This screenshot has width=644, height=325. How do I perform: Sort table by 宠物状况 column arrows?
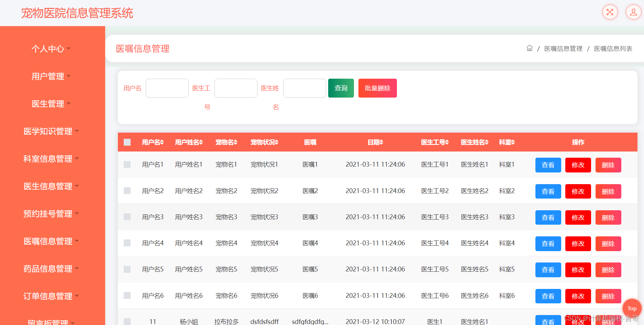coord(276,142)
